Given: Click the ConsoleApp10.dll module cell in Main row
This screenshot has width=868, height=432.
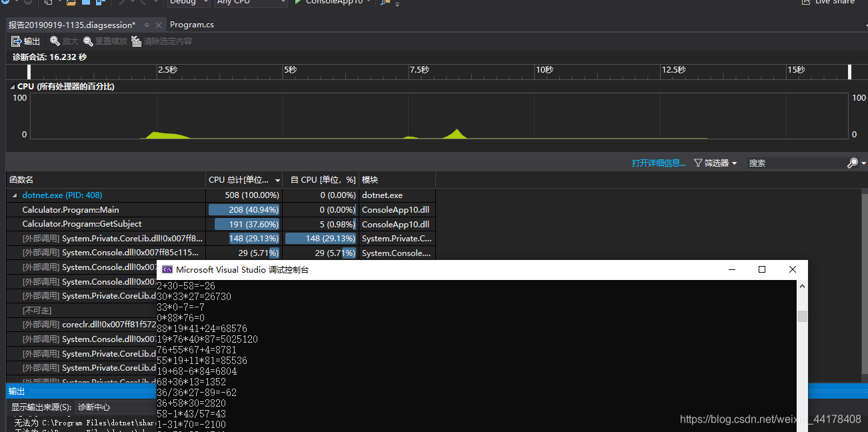Looking at the screenshot, I should tap(397, 209).
